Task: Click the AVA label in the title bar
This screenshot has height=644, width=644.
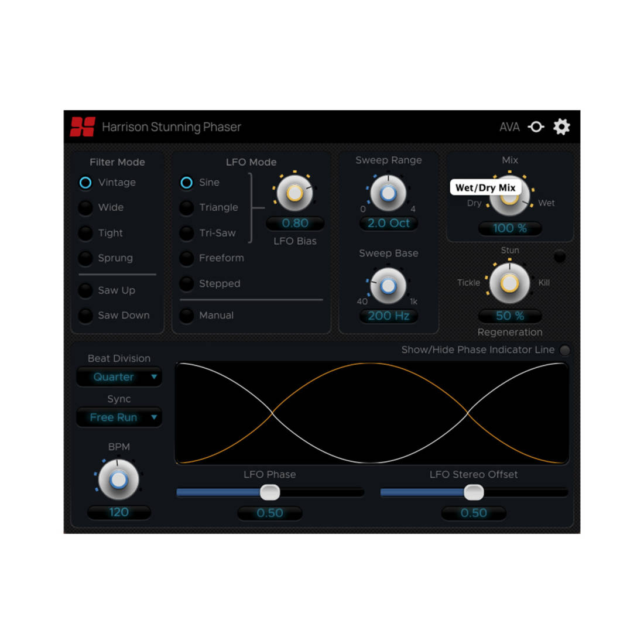Action: coord(509,126)
